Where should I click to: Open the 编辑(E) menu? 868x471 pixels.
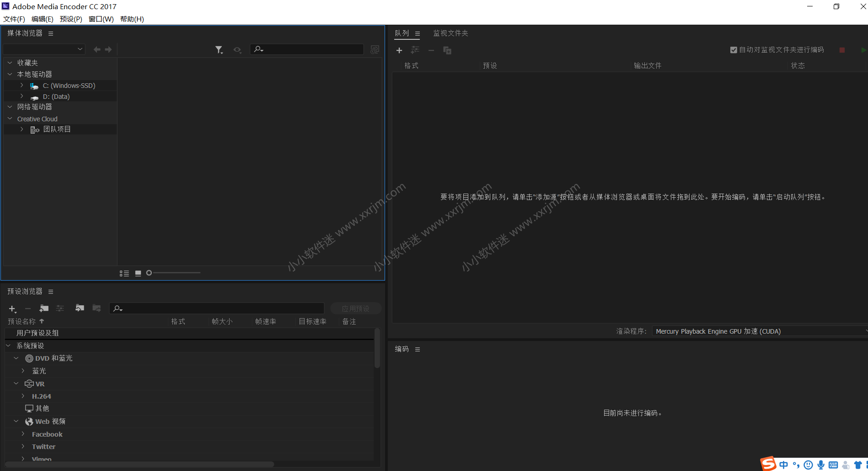click(x=43, y=19)
